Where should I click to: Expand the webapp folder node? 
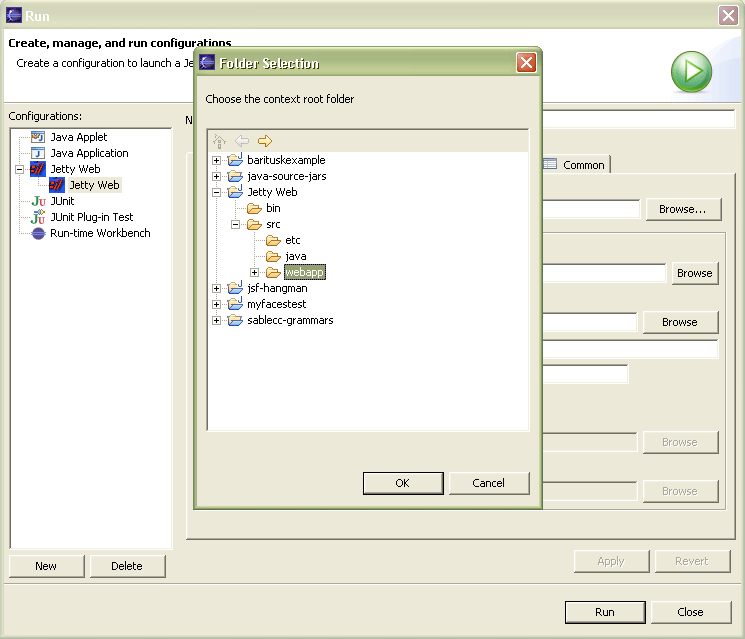pyautogui.click(x=254, y=272)
